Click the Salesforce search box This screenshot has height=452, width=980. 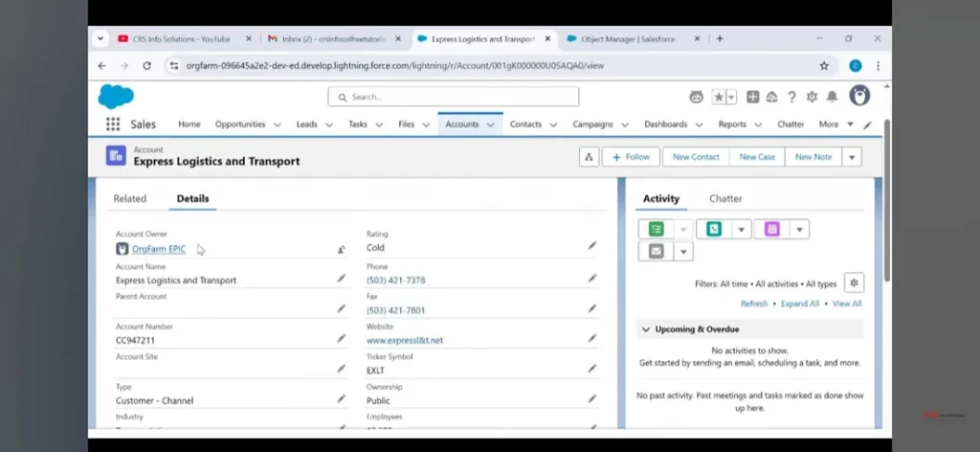coord(454,97)
